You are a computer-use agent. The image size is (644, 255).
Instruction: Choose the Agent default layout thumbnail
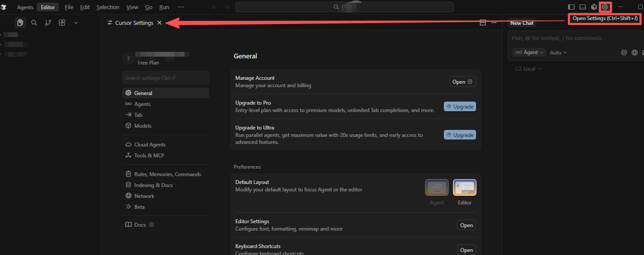(x=437, y=188)
